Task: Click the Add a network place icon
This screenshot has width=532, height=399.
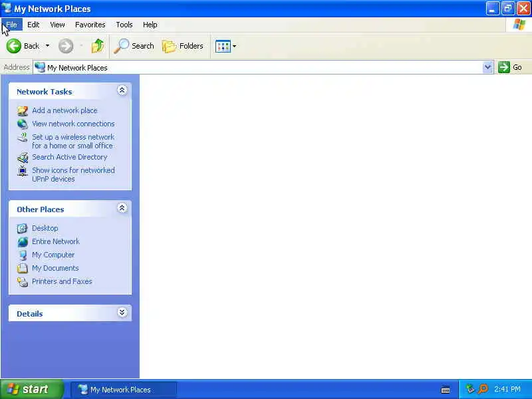Action: (x=23, y=110)
